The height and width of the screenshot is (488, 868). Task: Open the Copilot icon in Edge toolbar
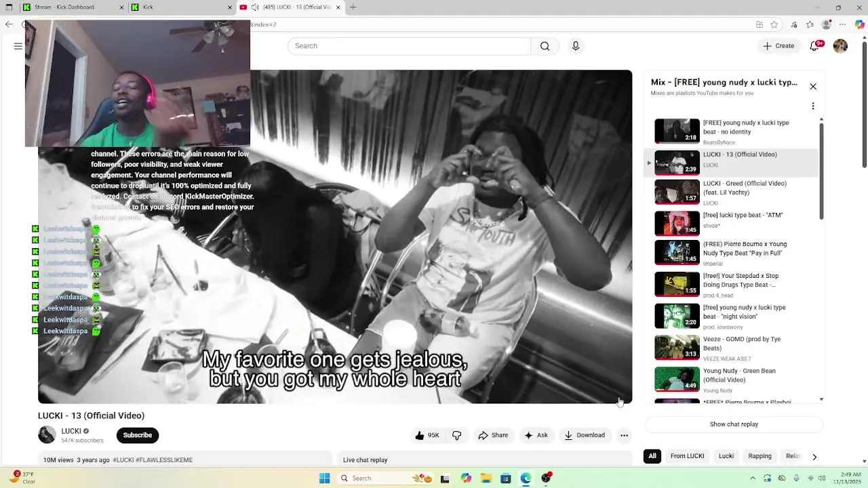pos(859,24)
